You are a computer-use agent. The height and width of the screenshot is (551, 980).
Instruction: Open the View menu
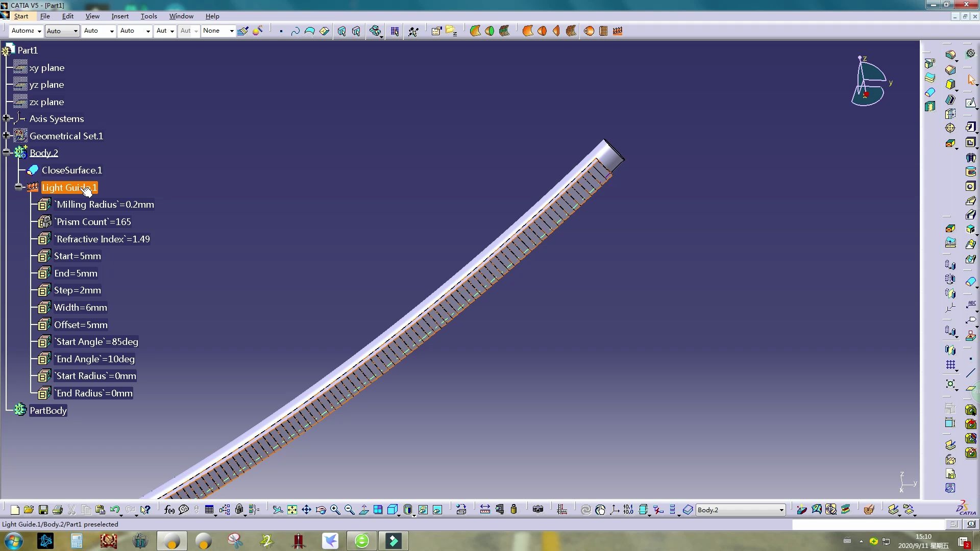coord(92,16)
